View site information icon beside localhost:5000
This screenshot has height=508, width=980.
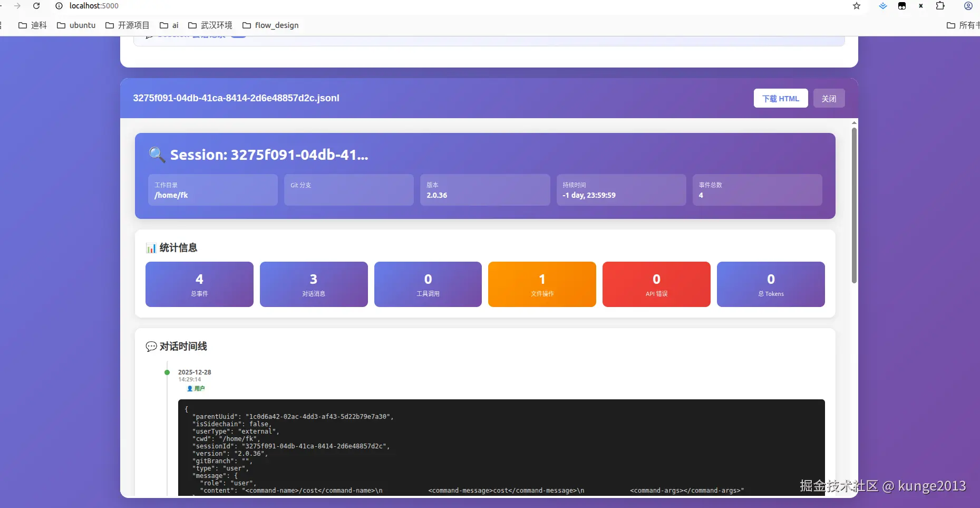click(x=59, y=6)
